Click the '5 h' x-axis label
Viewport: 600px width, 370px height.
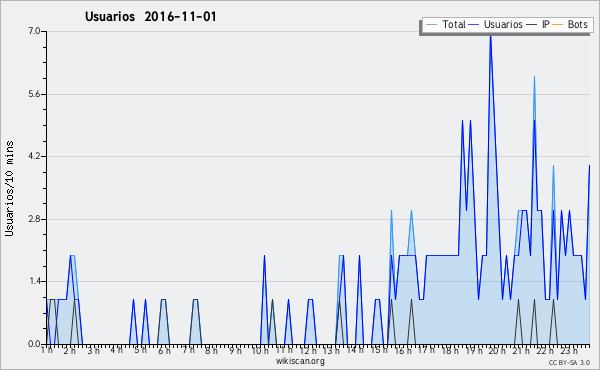point(140,350)
